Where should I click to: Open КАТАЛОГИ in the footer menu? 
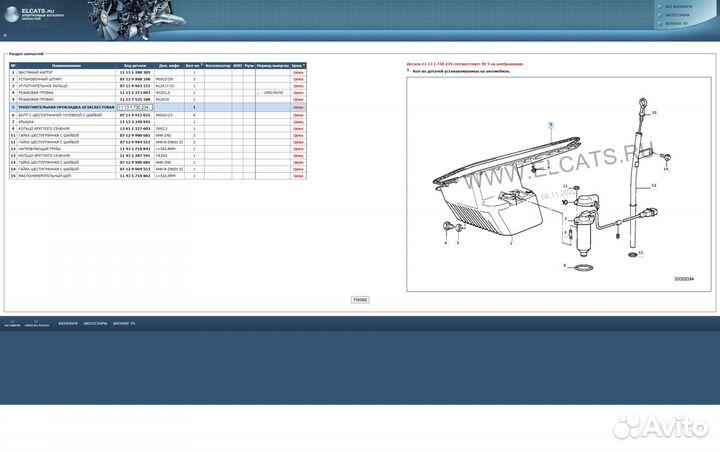68,324
